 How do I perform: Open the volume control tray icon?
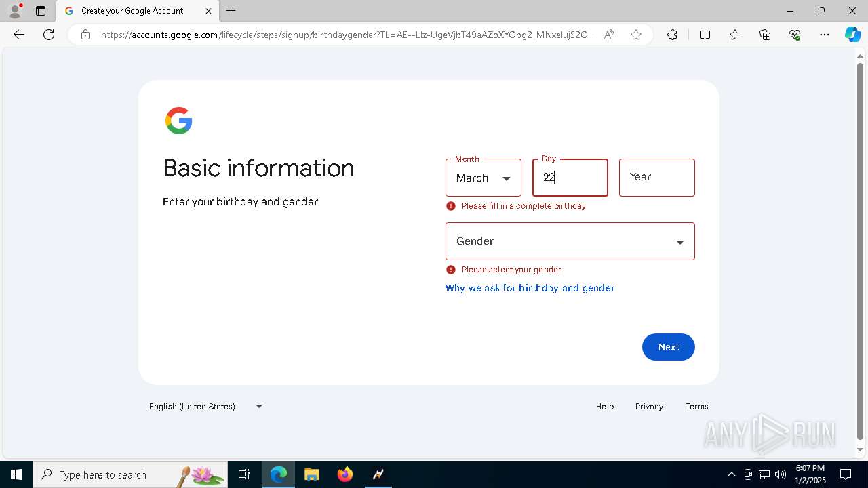coord(781,474)
